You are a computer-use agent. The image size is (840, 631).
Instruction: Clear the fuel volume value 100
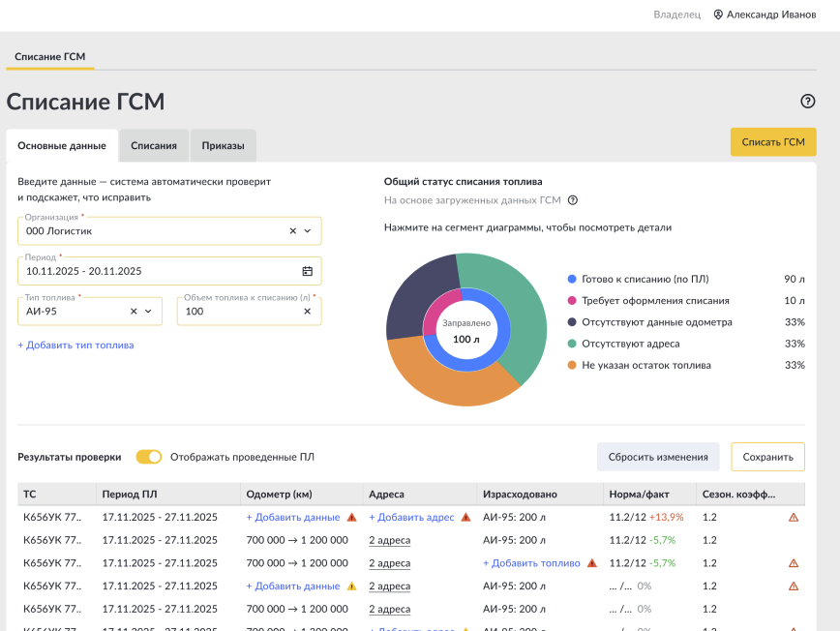[307, 312]
